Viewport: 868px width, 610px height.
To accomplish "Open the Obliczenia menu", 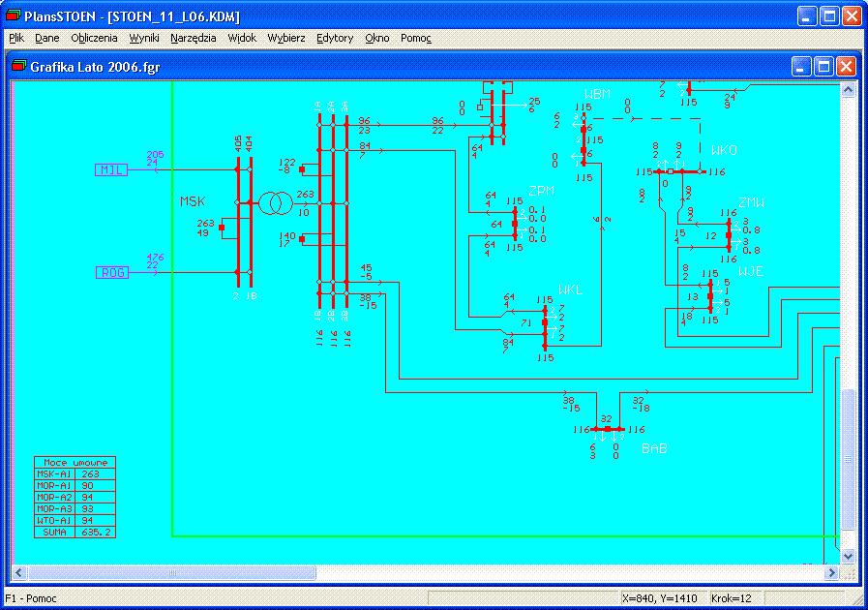I will pyautogui.click(x=94, y=38).
